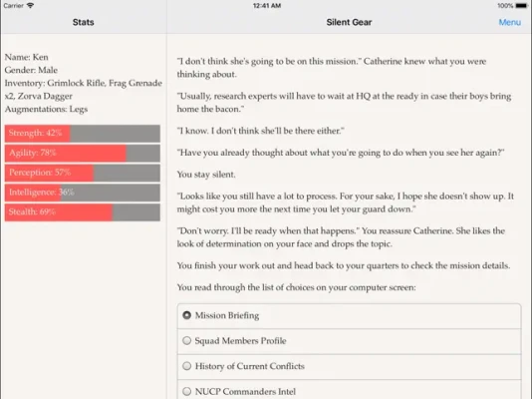
Task: Choose History of Current Conflicts option
Action: point(349,366)
